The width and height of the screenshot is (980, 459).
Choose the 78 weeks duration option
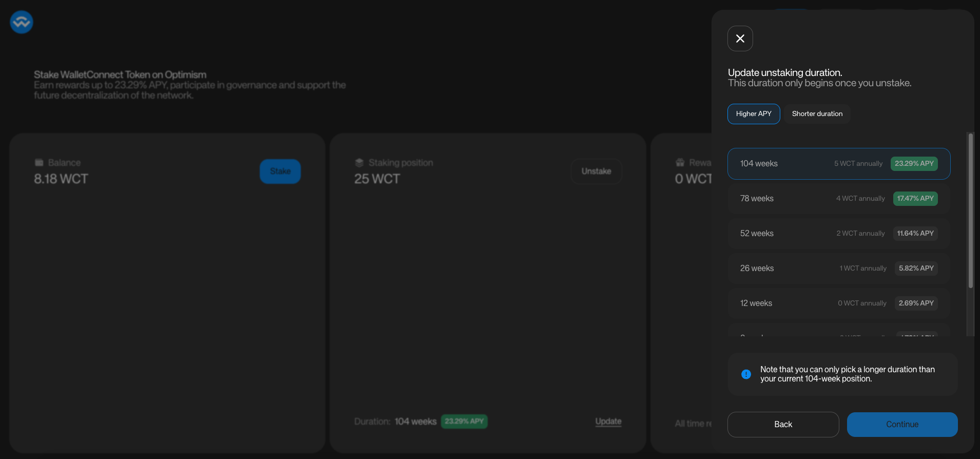coord(839,199)
